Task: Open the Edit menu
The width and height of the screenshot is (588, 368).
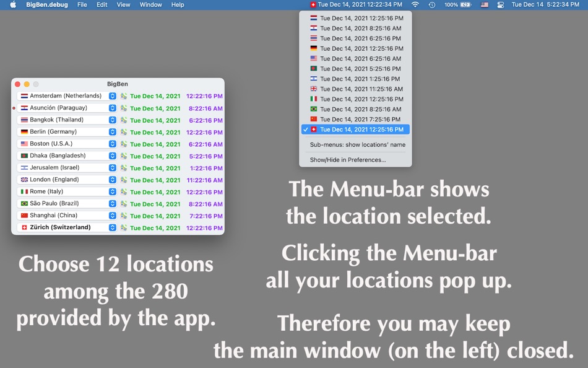Action: pos(102,5)
